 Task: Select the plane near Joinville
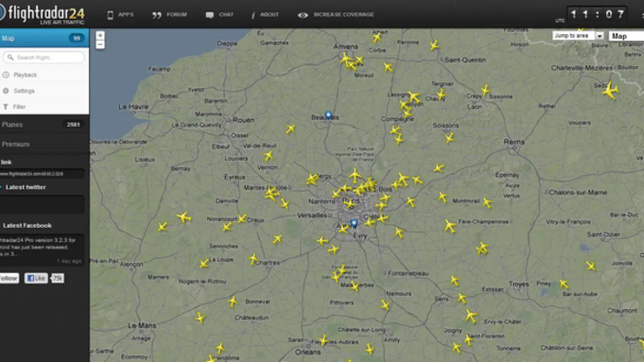[591, 266]
